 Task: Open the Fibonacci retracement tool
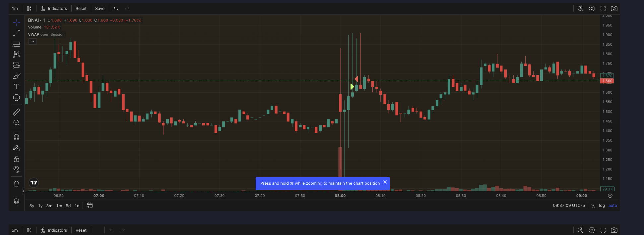click(16, 44)
